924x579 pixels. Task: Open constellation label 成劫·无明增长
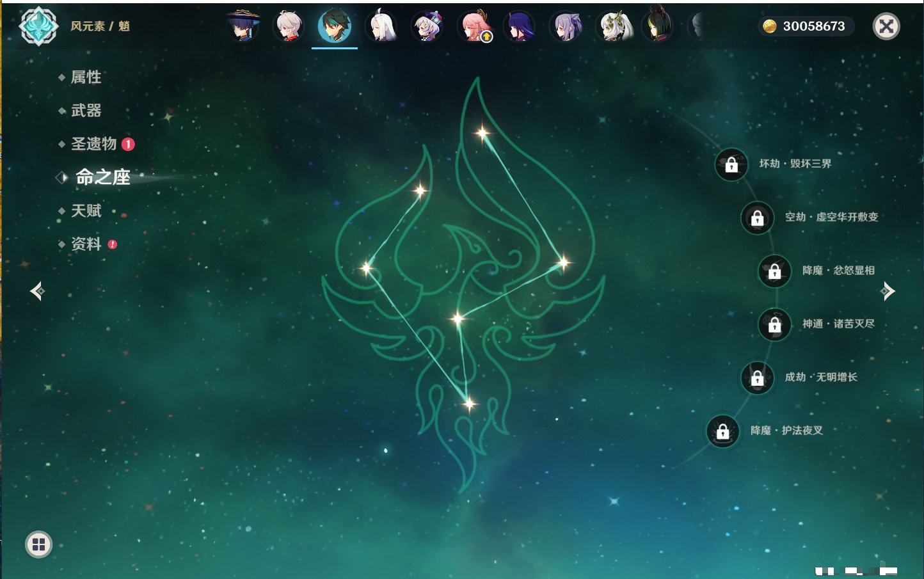tap(821, 377)
